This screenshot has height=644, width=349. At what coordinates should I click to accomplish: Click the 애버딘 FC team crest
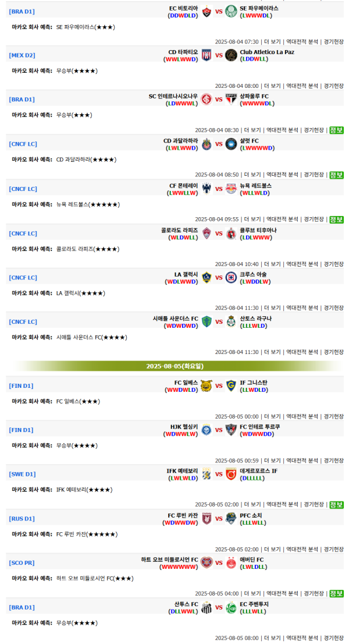coord(231,562)
